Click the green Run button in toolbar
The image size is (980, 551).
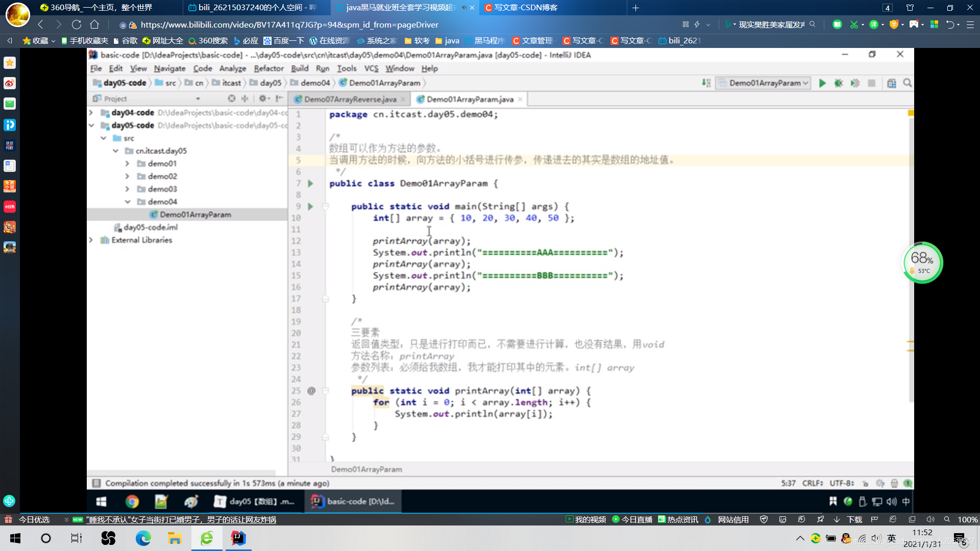point(822,83)
